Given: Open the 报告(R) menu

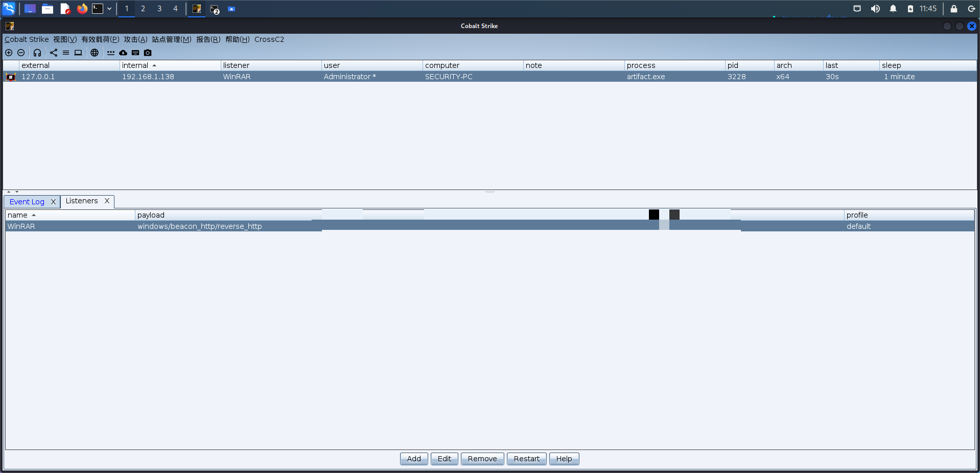Looking at the screenshot, I should click(208, 39).
